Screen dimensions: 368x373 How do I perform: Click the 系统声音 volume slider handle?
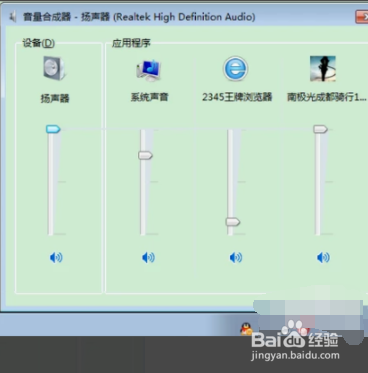click(145, 155)
